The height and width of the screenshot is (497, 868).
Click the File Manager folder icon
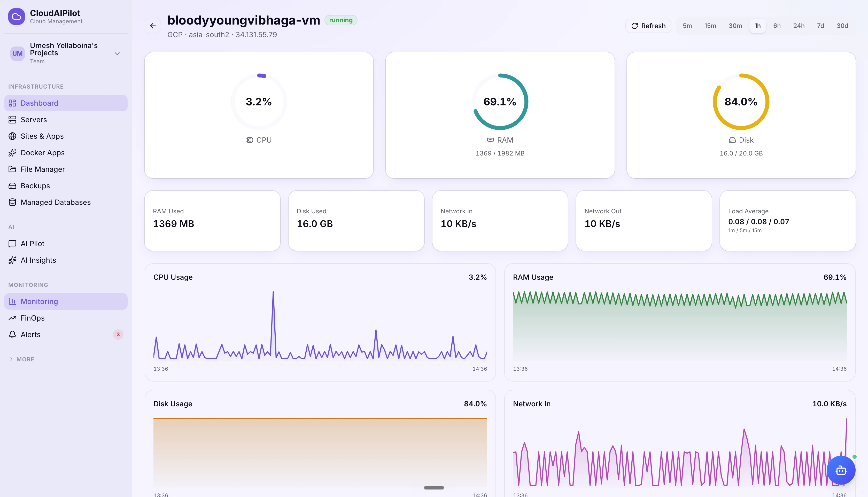[x=12, y=169]
